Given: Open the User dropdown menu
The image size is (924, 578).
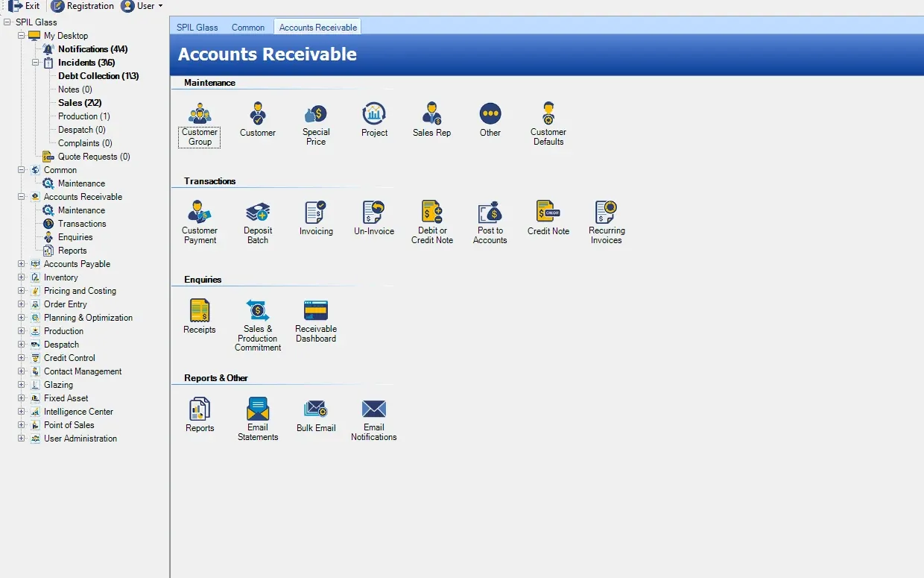Looking at the screenshot, I should (x=142, y=6).
